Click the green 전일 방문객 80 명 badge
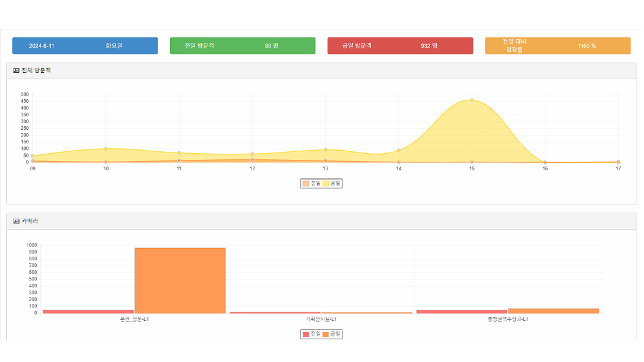This screenshot has height=362, width=644. [x=242, y=46]
